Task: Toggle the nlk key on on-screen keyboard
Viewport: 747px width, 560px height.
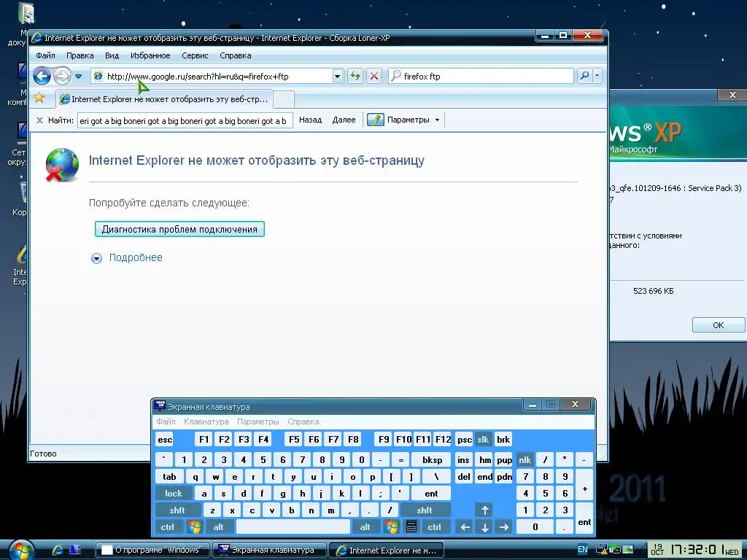Action: pos(525,459)
